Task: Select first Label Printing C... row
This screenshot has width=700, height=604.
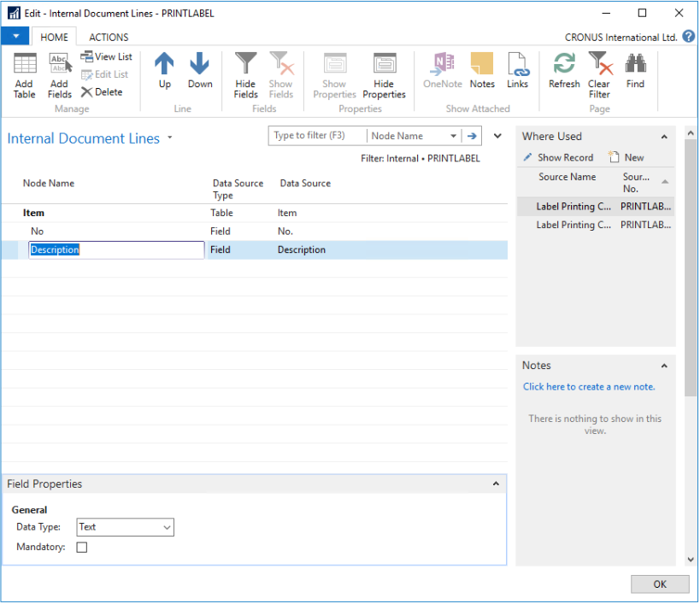Action: (596, 207)
